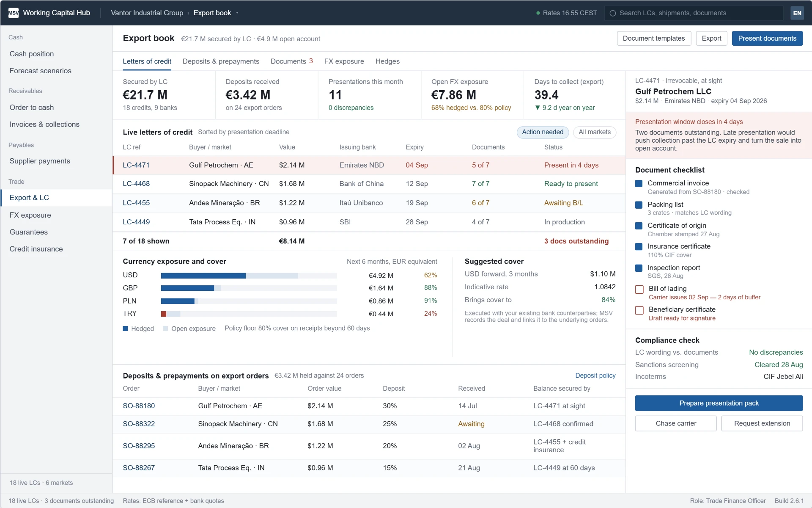Open order SO-88295
The width and height of the screenshot is (812, 508).
pyautogui.click(x=139, y=446)
